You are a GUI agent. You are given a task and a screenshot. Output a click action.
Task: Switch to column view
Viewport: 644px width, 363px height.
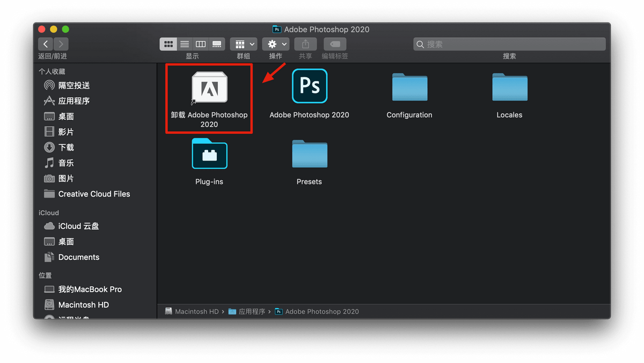201,44
